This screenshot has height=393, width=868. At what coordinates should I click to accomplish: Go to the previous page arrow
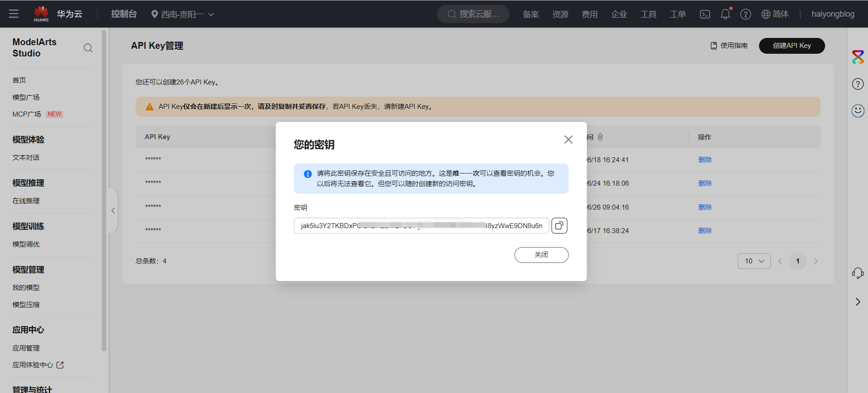pos(780,261)
